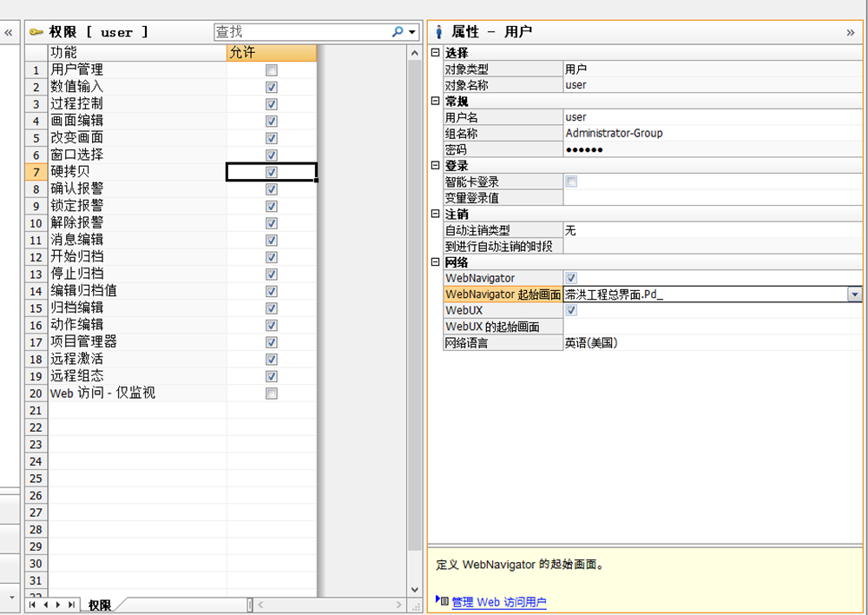
Task: Toggle the Web 访问 - 仅监视 checkbox
Action: (x=272, y=393)
